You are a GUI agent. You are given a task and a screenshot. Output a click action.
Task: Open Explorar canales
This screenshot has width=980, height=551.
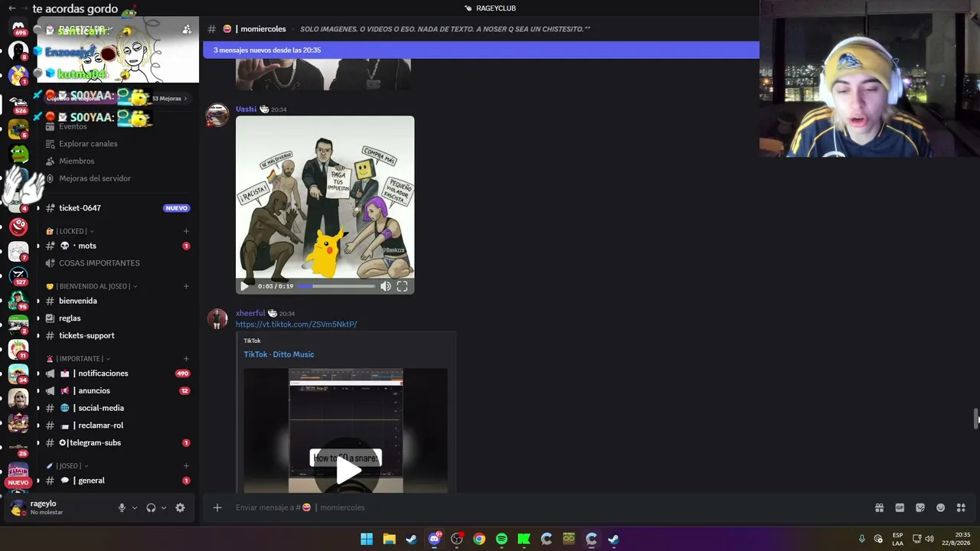(88, 144)
